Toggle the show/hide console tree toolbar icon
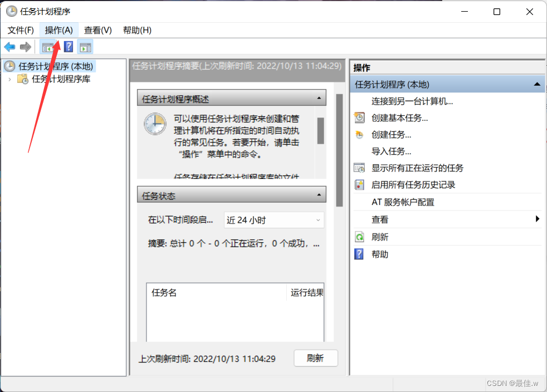This screenshot has width=547, height=392. (x=48, y=47)
